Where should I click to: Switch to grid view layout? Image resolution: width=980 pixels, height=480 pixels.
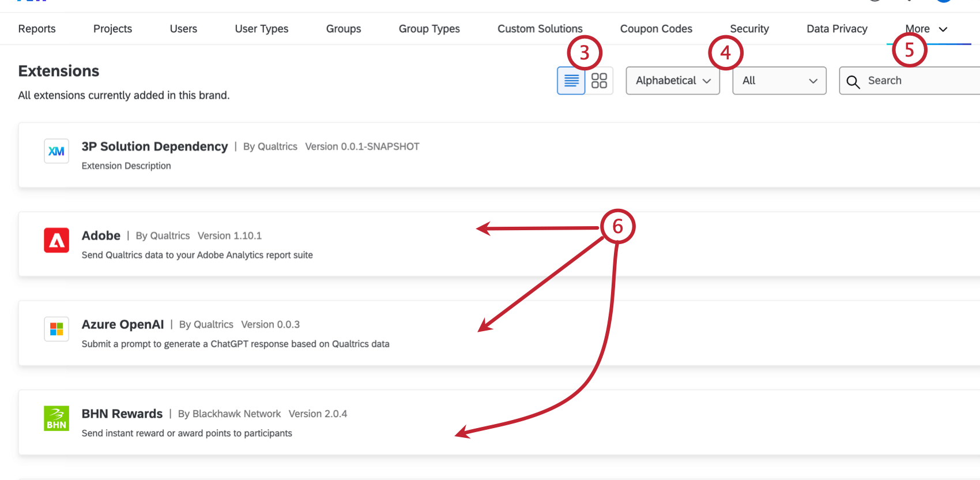pyautogui.click(x=599, y=81)
